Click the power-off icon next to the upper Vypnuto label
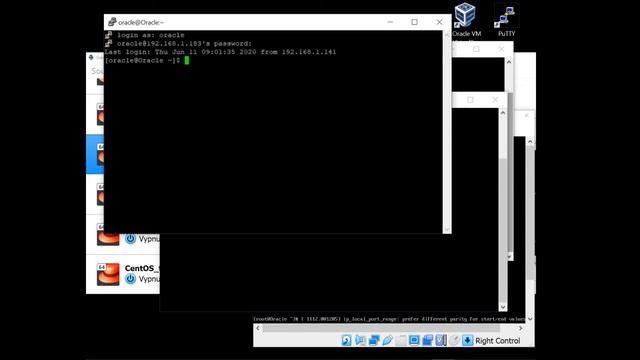This screenshot has height=360, width=640. tap(130, 238)
